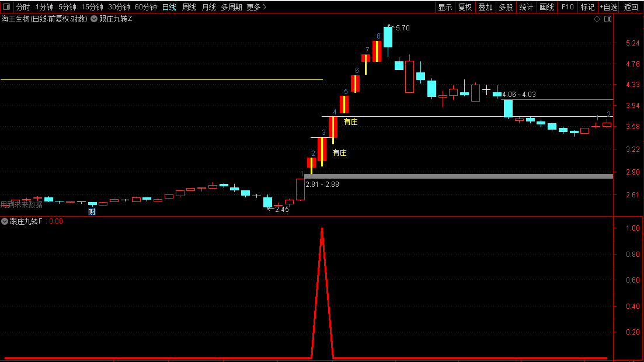Click the candle labeled 5 in the sequence

344,105
